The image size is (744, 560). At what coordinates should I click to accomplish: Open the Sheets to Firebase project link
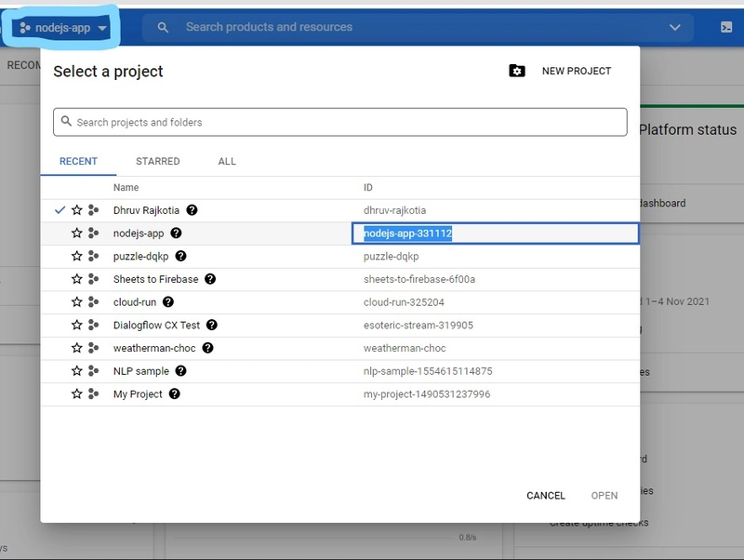(155, 279)
